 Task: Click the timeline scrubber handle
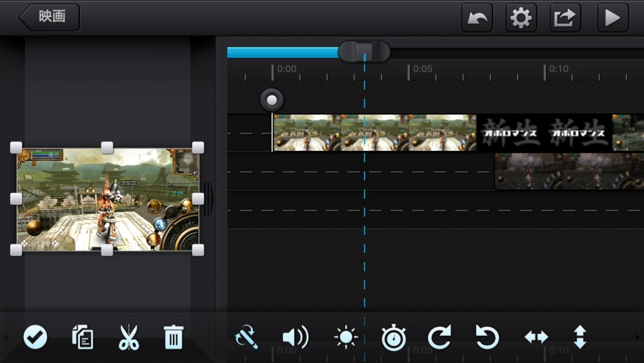tap(364, 52)
